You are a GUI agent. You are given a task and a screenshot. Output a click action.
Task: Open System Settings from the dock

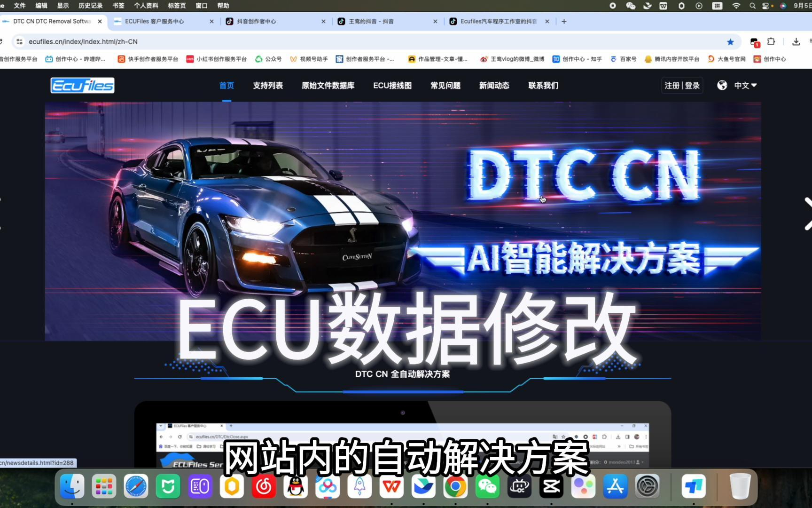[x=647, y=486]
